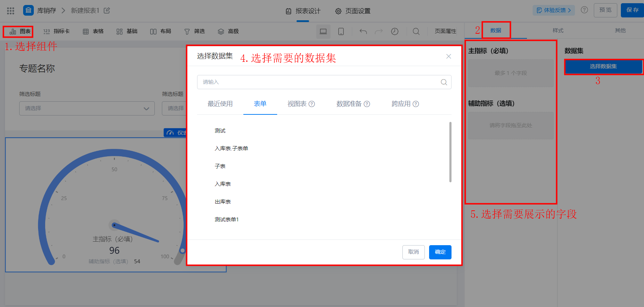
Task: Open 页面设置 top tab
Action: click(x=353, y=11)
